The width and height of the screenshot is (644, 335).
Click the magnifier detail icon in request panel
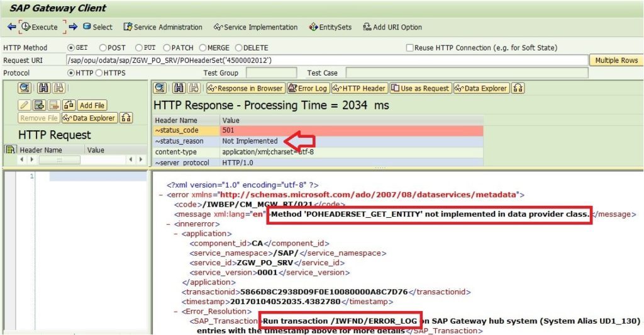[25, 88]
